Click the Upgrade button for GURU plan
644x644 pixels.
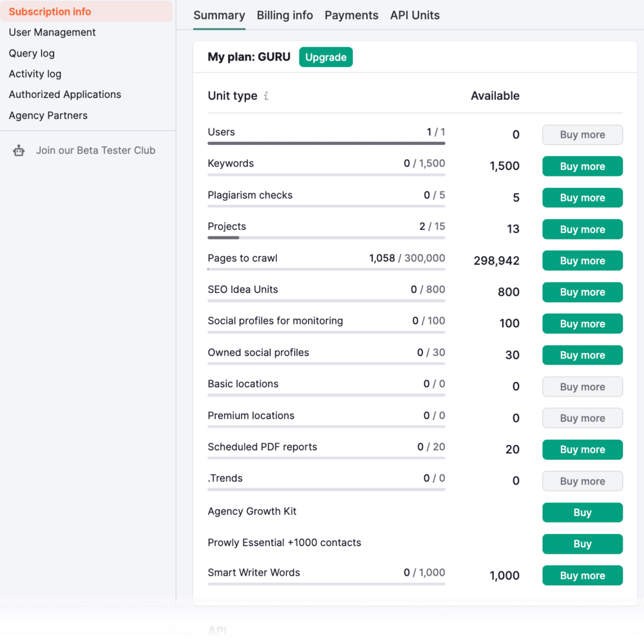point(326,57)
